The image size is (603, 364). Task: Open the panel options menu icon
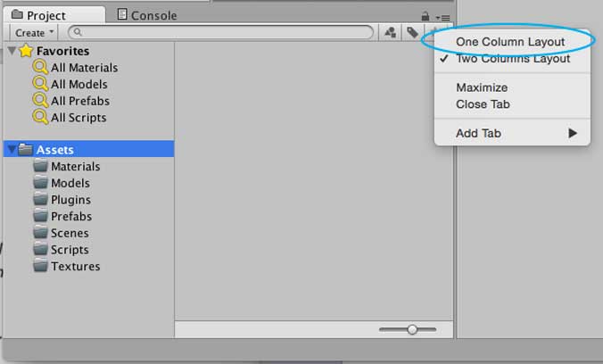[444, 16]
